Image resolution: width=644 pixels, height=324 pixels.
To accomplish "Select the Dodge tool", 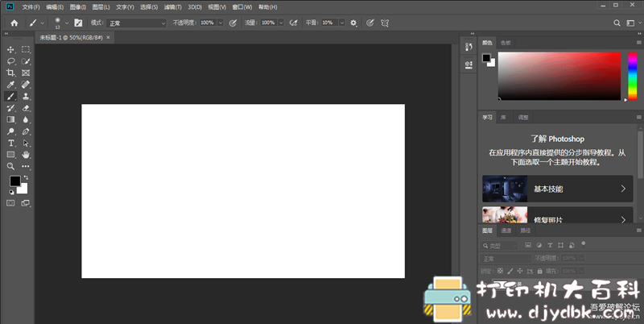I will (10, 131).
